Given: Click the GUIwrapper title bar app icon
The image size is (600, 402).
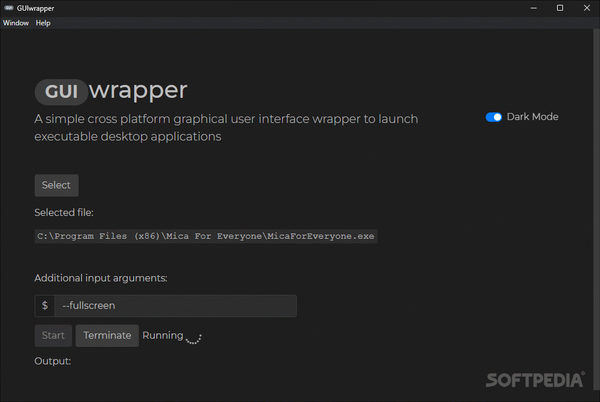Looking at the screenshot, I should tap(9, 8).
